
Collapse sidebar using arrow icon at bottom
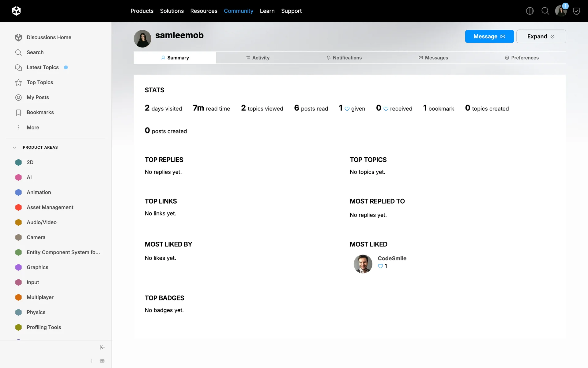102,347
